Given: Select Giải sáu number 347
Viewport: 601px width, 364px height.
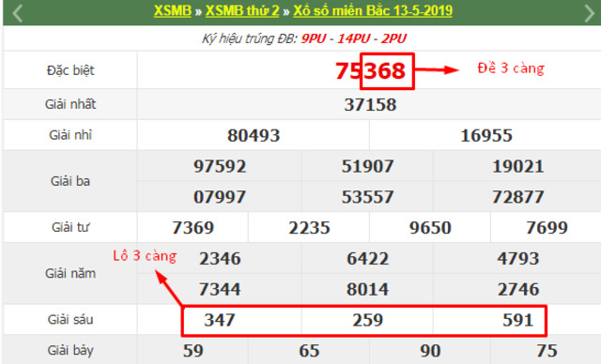Looking at the screenshot, I should (220, 320).
